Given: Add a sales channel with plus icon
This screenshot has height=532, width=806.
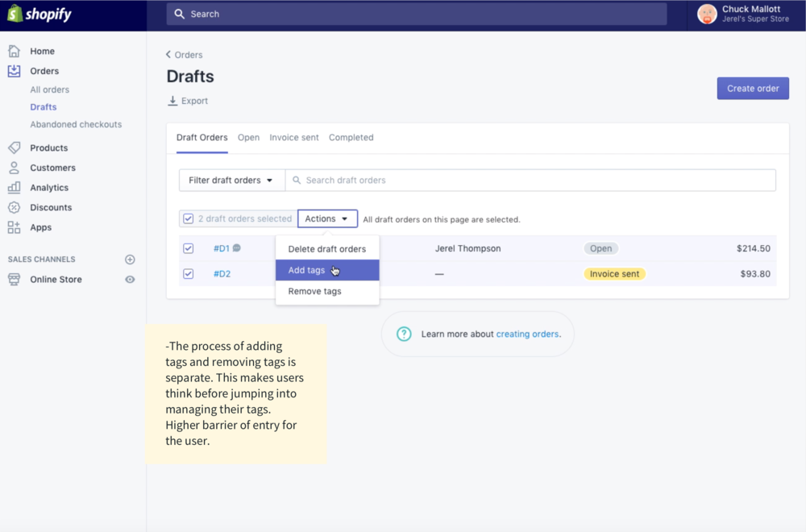Looking at the screenshot, I should coord(130,260).
